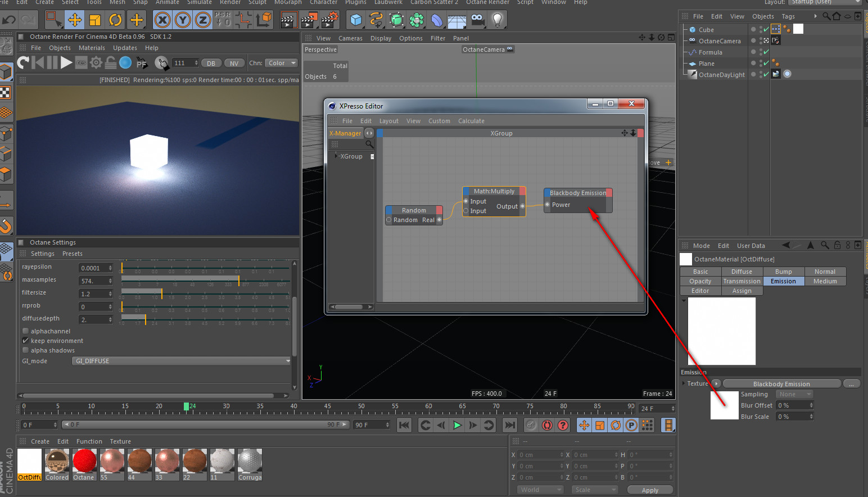The image size is (868, 497).
Task: Open the Scale dropdown in the Coordinates panel
Action: pos(594,490)
